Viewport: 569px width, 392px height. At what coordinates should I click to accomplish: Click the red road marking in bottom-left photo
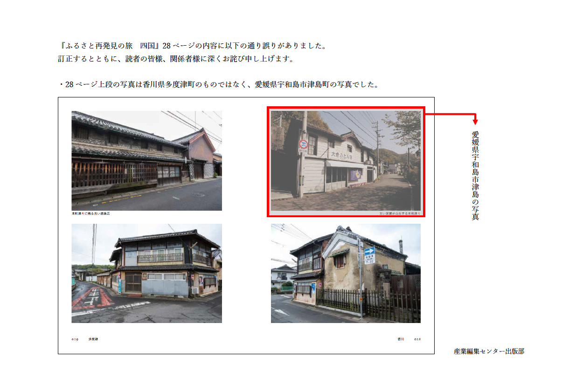pos(92,298)
